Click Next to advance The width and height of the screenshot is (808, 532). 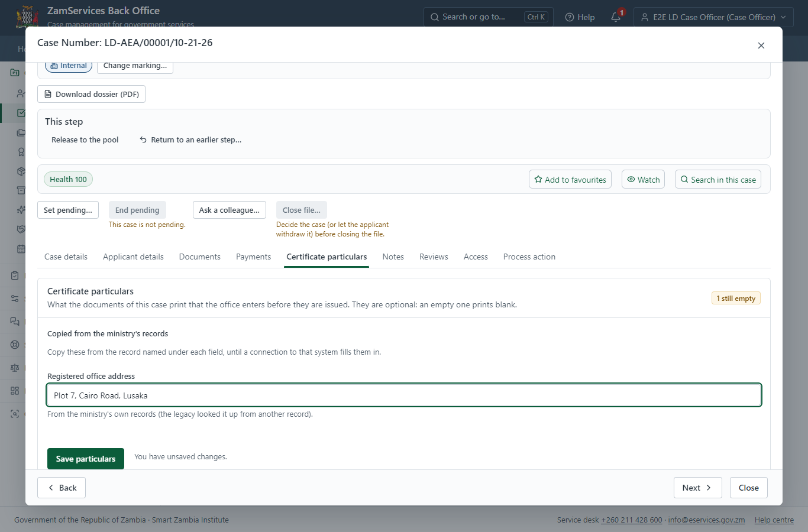coord(698,488)
